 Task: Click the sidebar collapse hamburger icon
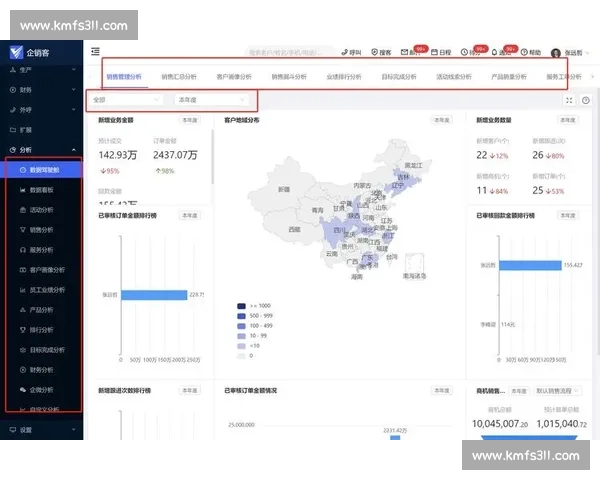click(x=95, y=51)
